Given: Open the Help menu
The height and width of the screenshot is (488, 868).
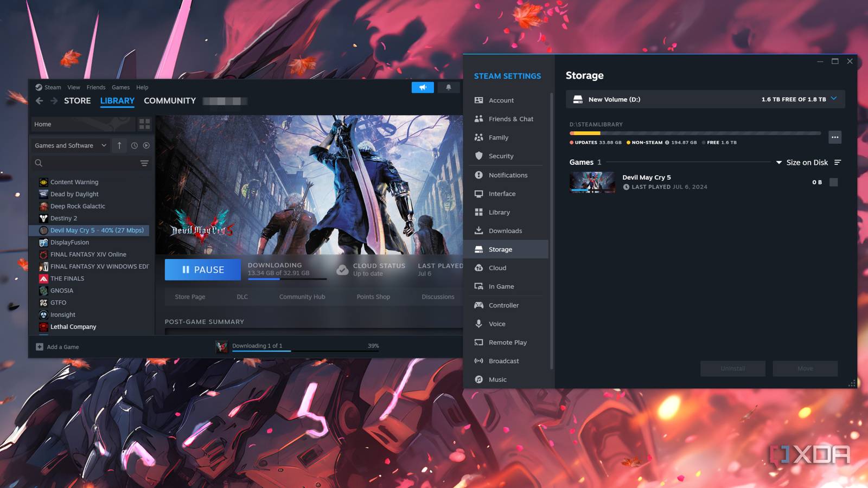Looking at the screenshot, I should click(142, 87).
